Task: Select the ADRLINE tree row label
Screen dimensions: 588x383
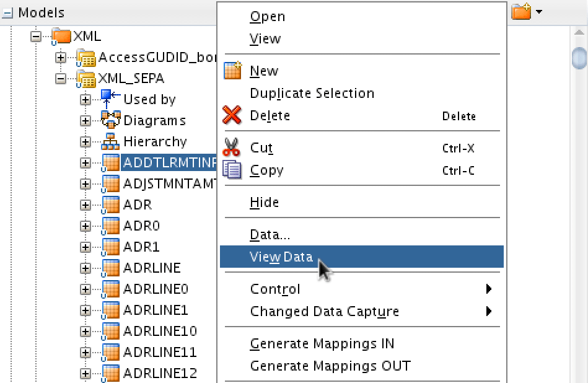Action: click(152, 268)
